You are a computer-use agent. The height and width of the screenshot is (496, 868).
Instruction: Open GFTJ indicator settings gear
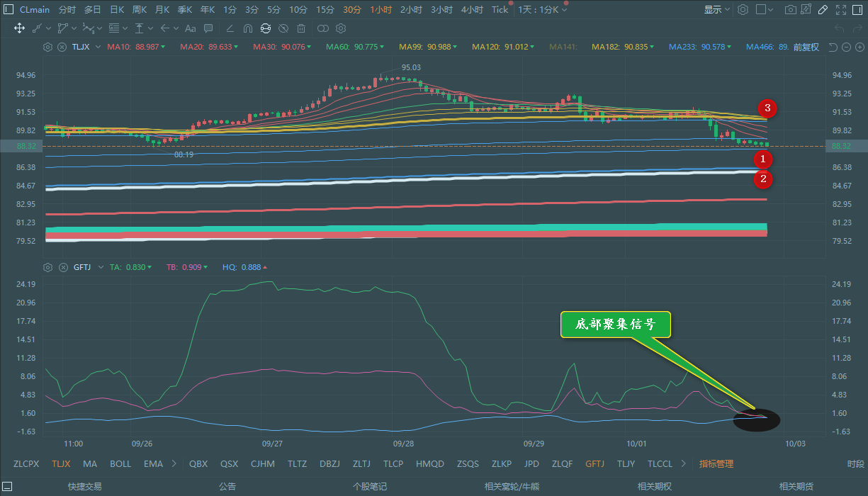pos(47,267)
